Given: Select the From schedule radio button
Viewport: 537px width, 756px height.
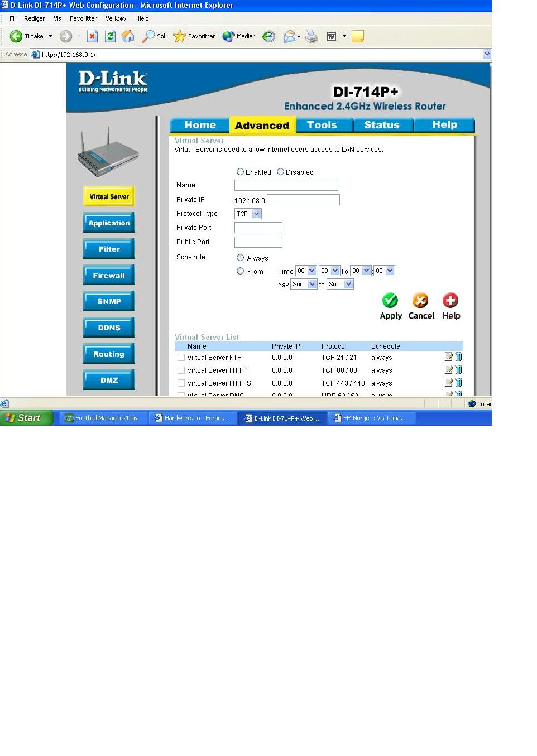Looking at the screenshot, I should (x=240, y=271).
